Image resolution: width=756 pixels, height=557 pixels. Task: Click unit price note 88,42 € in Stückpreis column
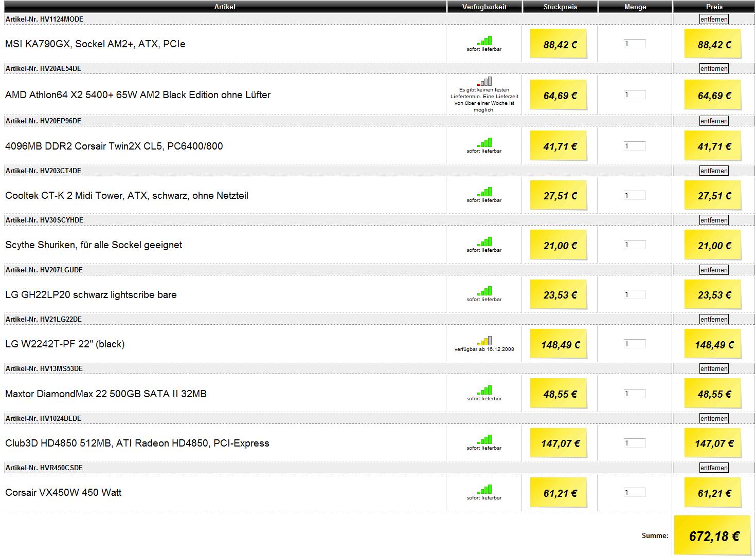point(559,44)
